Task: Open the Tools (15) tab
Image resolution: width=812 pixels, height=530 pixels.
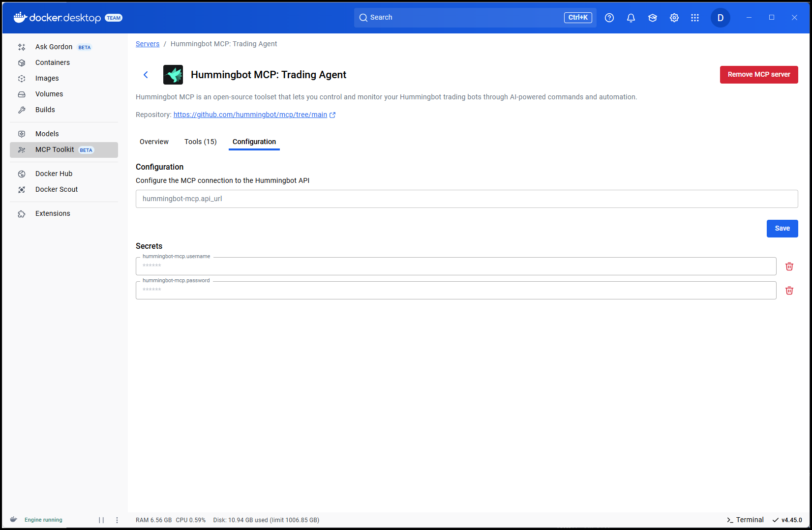Action: click(200, 142)
